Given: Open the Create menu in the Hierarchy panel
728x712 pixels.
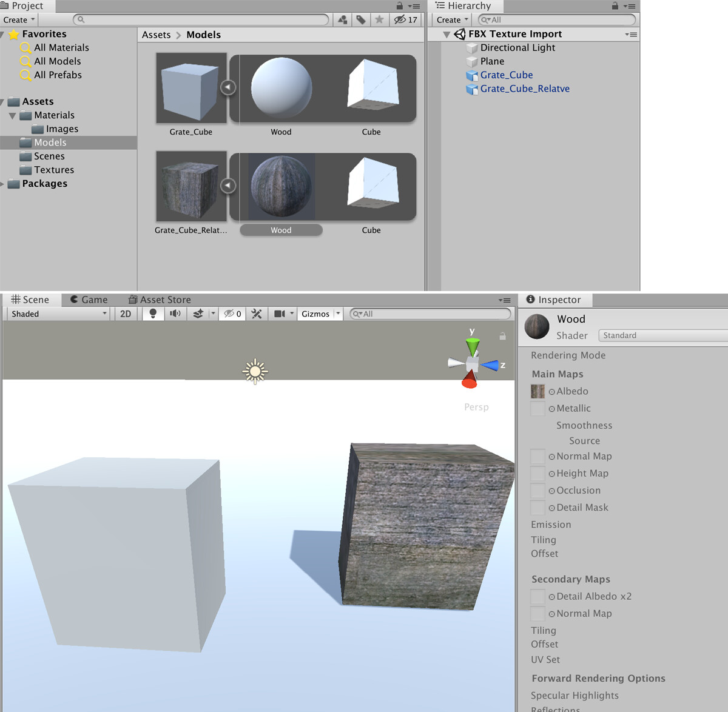Looking at the screenshot, I should pos(450,19).
